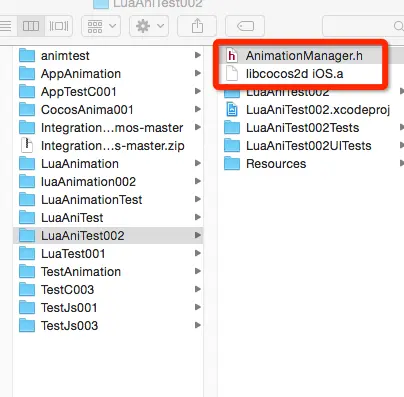The width and height of the screenshot is (404, 397).
Task: Select the TestC003 folder icon
Action: pyautogui.click(x=27, y=289)
